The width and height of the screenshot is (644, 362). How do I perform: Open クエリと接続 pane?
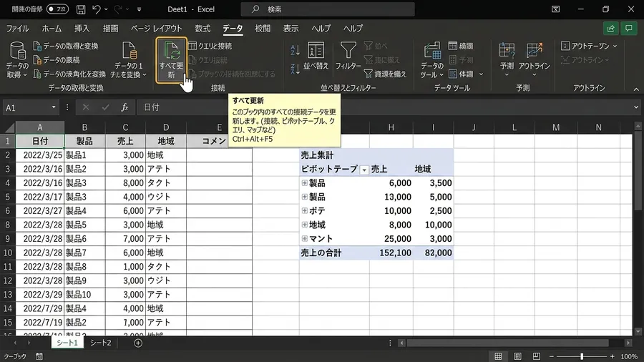210,46
